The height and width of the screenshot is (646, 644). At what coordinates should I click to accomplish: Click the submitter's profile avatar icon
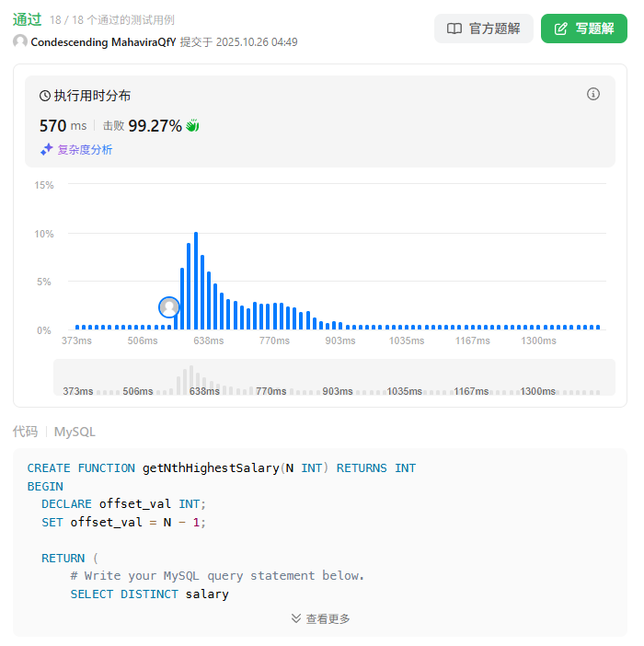pyautogui.click(x=20, y=41)
